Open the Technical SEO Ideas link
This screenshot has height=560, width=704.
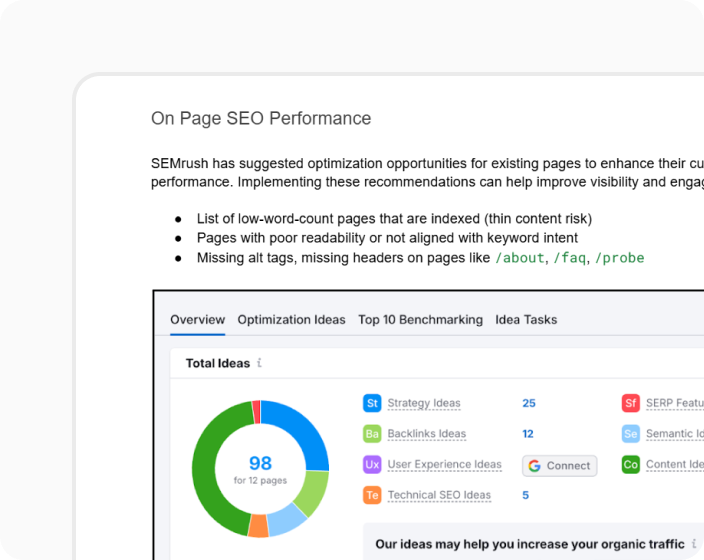click(439, 495)
